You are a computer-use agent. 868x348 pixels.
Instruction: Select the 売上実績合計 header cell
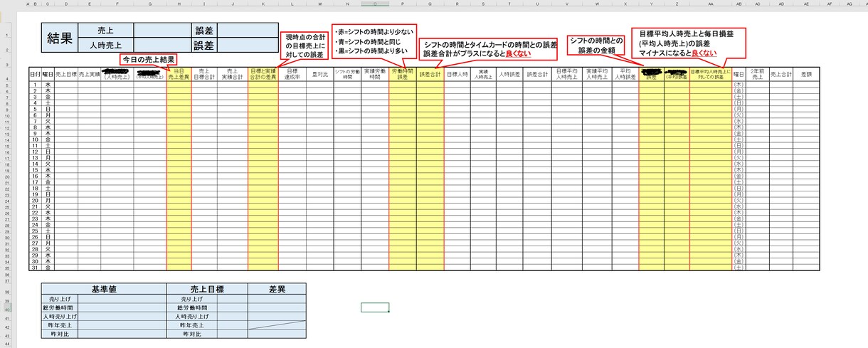point(233,74)
